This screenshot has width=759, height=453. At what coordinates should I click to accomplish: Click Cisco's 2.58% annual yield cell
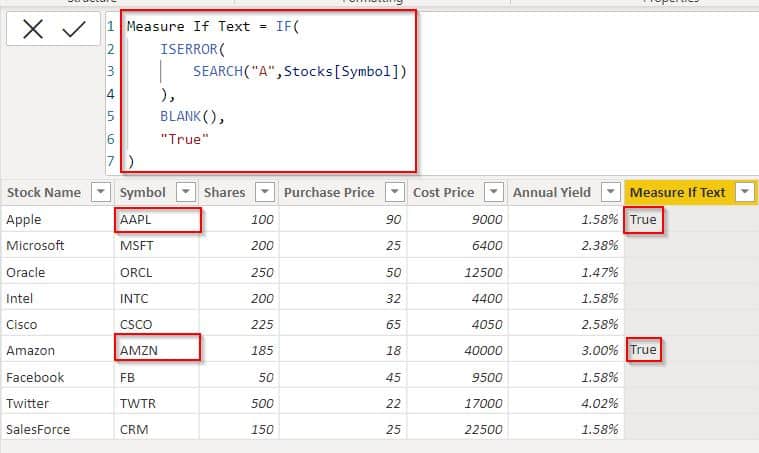pyautogui.click(x=566, y=324)
